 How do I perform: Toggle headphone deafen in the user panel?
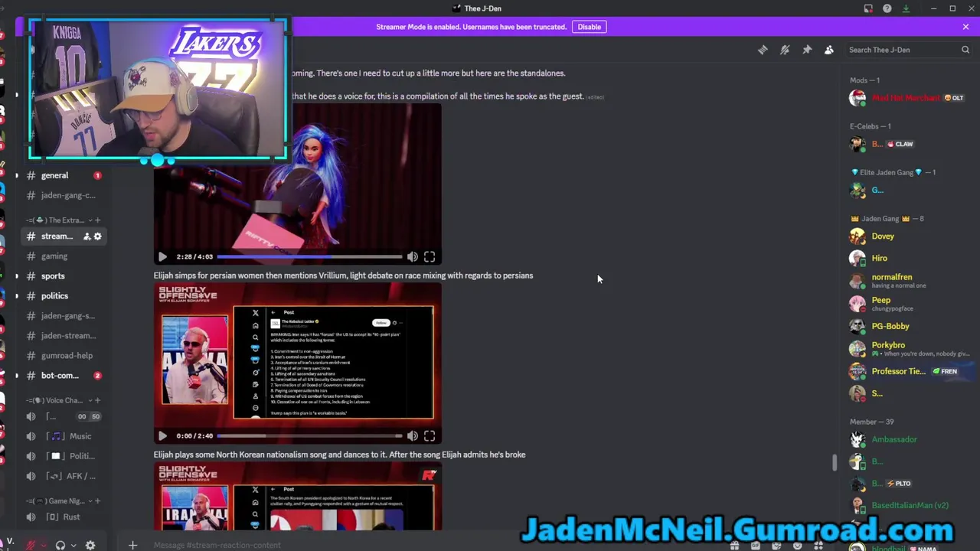(x=60, y=546)
